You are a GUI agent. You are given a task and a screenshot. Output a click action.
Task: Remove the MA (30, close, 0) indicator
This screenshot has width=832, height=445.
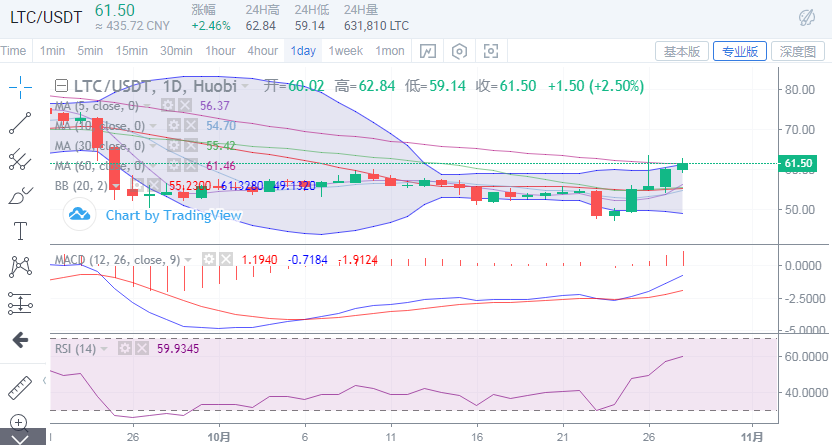tap(190, 145)
